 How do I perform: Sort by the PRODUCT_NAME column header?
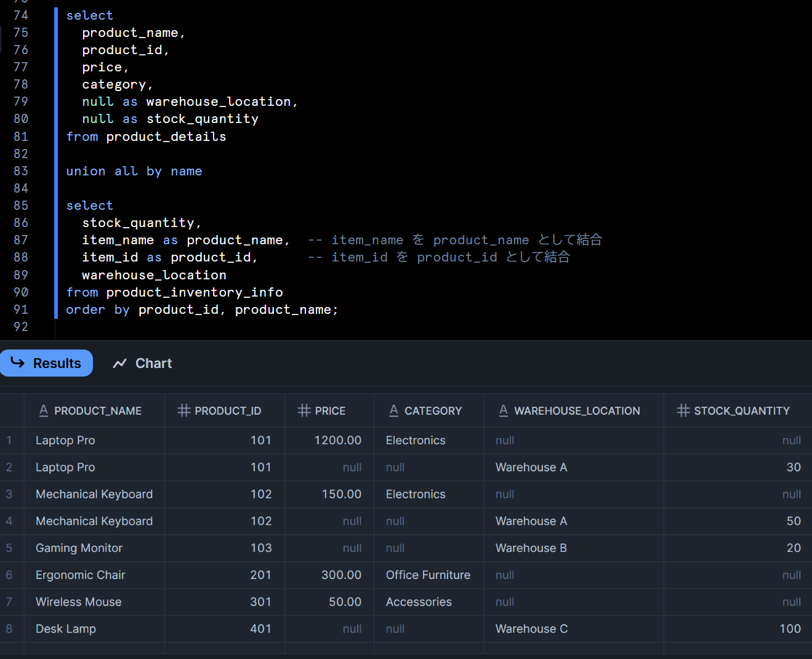(x=94, y=410)
